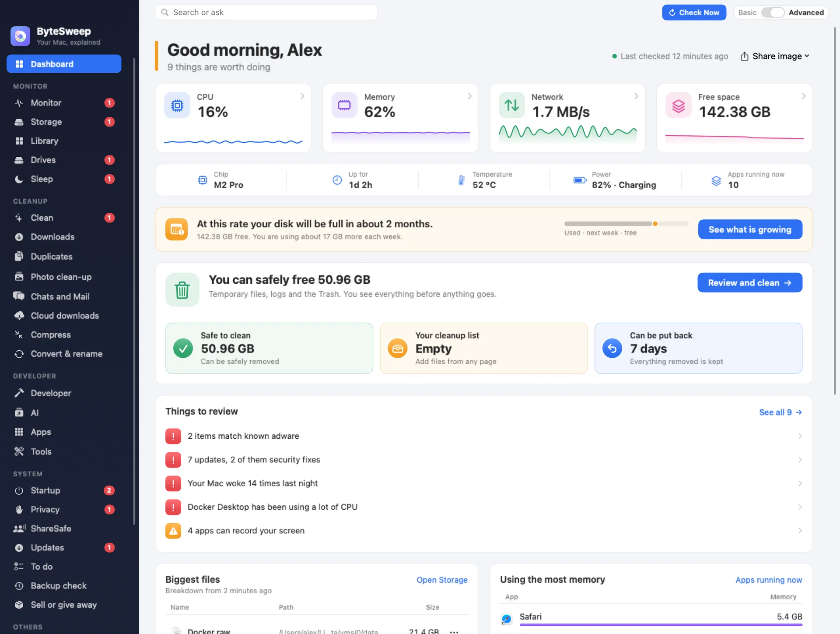This screenshot has width=840, height=634.
Task: Click the battery Power icon
Action: click(580, 180)
